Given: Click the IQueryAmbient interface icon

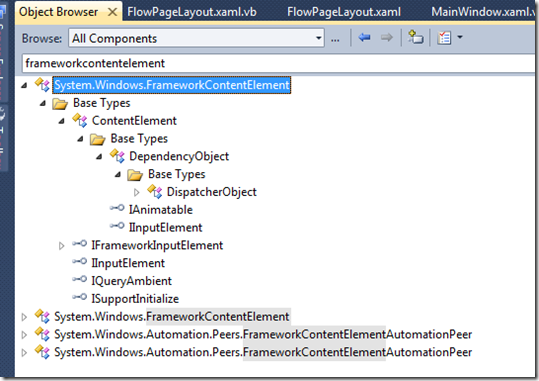Looking at the screenshot, I should pyautogui.click(x=79, y=279).
